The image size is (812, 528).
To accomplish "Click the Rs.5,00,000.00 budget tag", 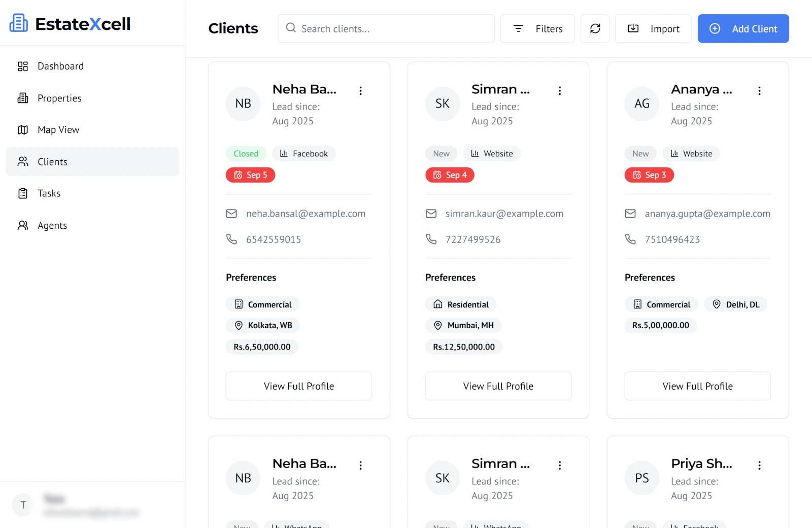I will 661,325.
